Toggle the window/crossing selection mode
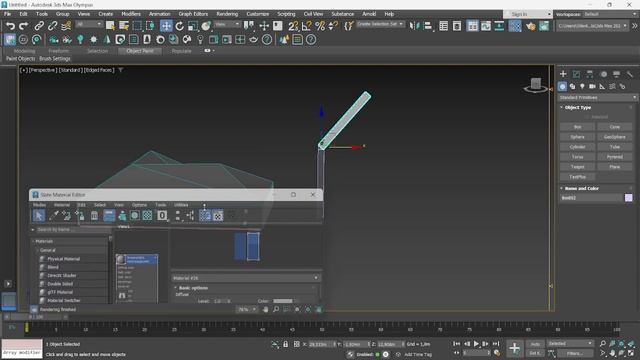 point(151,26)
